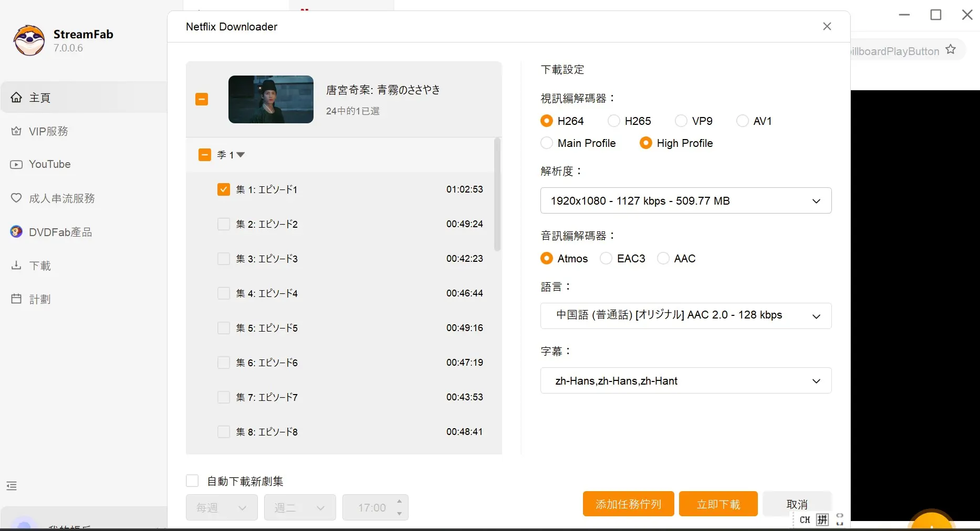
Task: Select the AV1 video codec
Action: click(743, 121)
